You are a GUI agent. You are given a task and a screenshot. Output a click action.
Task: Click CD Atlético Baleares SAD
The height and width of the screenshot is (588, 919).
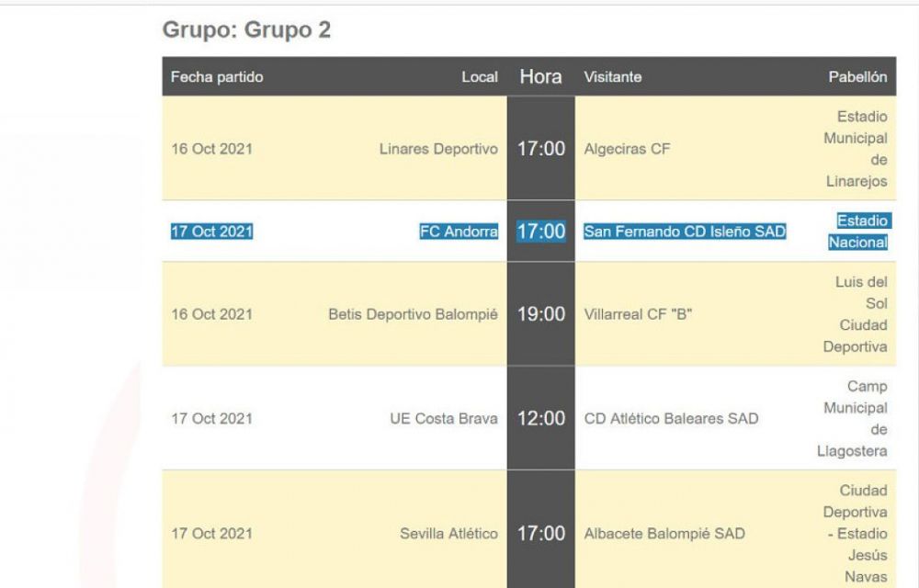[671, 419]
